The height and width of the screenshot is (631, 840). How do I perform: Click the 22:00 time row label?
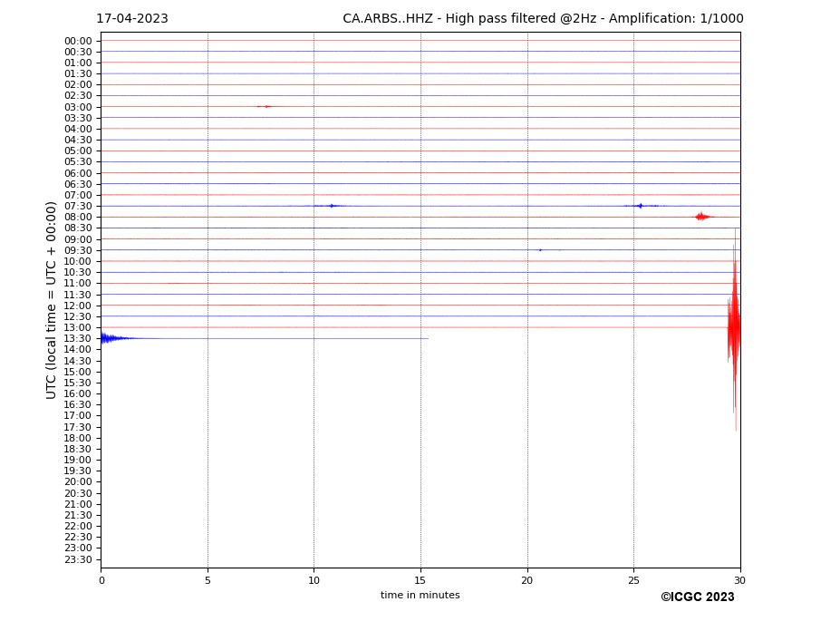tap(78, 527)
